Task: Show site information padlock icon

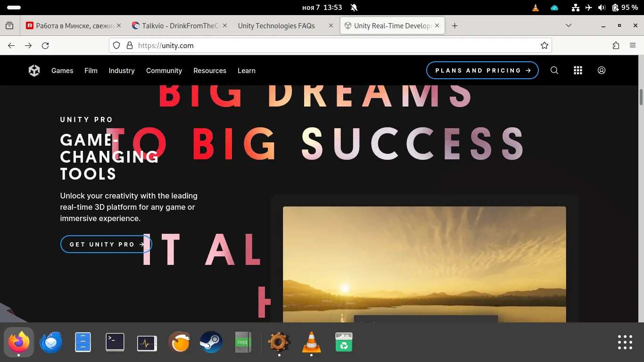Action: point(130,46)
